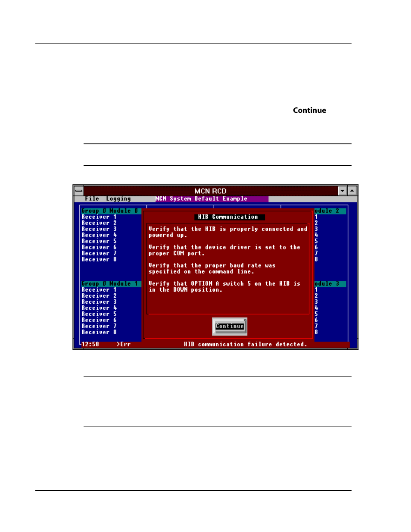The image size is (411, 532).
Task: Minimize the MCN RCD window with the down arrow
Action: pyautogui.click(x=342, y=191)
